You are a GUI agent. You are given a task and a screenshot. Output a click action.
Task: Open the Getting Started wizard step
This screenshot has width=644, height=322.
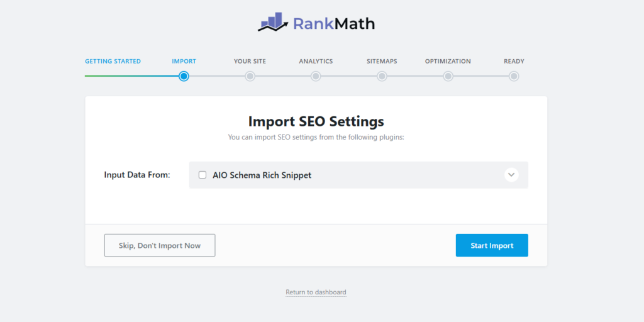point(113,61)
